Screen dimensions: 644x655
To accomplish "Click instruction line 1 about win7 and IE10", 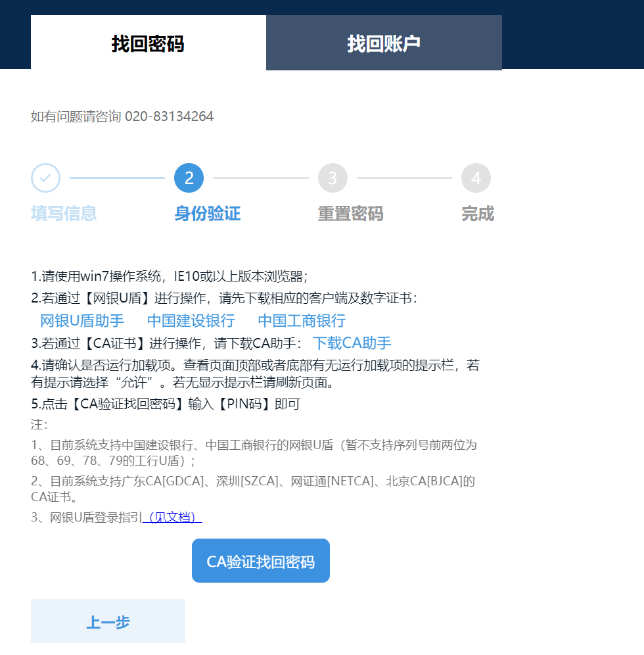I will point(170,276).
